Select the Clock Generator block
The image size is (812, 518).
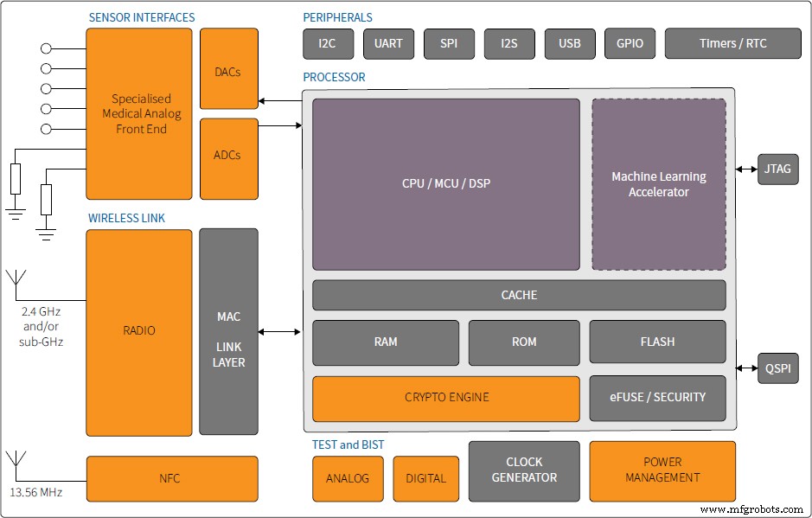(523, 470)
